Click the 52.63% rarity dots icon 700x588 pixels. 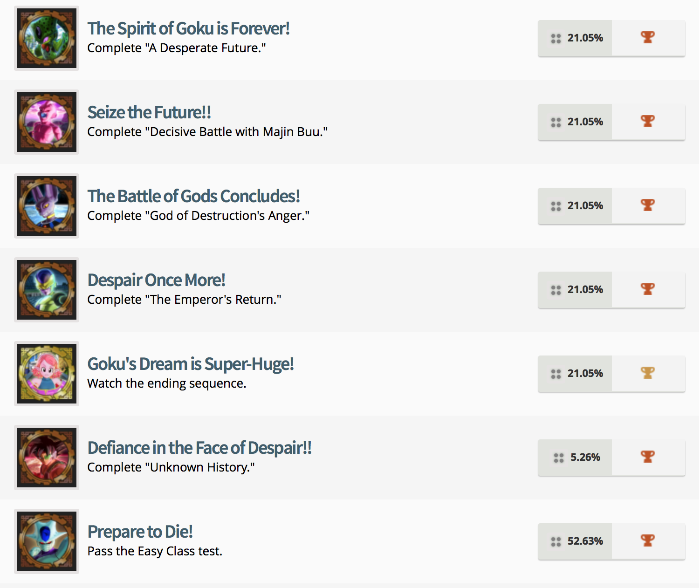tap(556, 542)
